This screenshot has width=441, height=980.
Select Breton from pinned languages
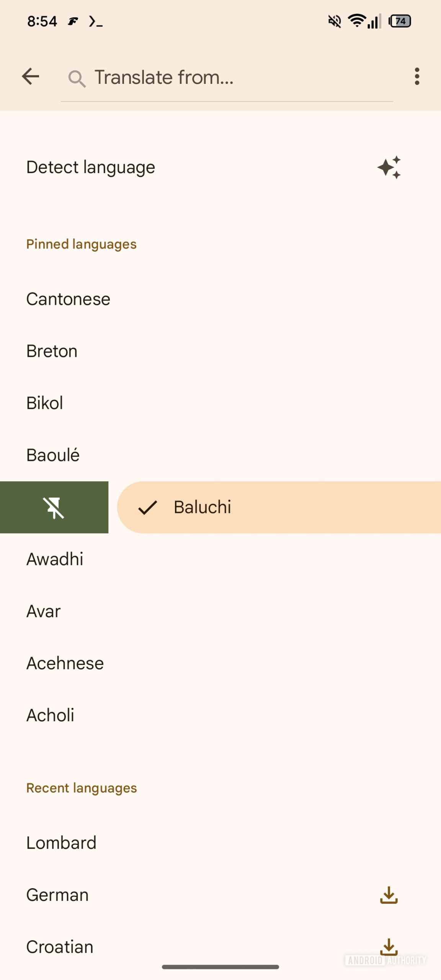(52, 351)
